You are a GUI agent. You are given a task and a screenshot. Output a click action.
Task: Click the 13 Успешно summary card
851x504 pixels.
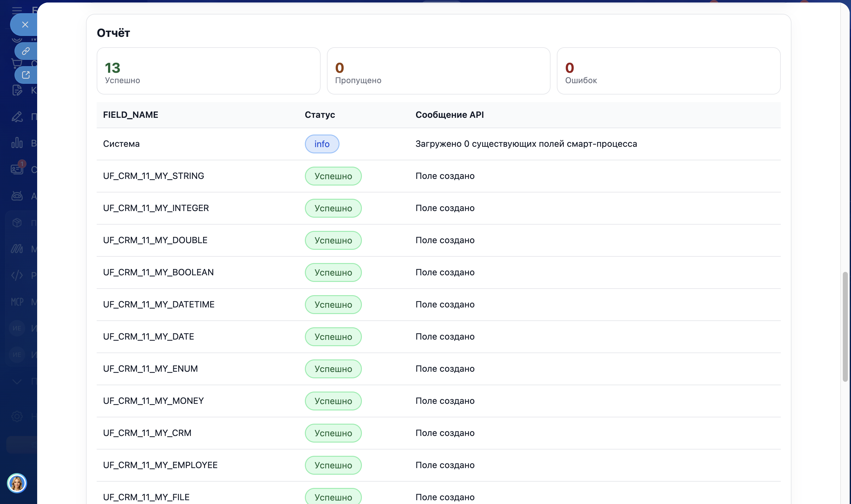click(x=208, y=71)
